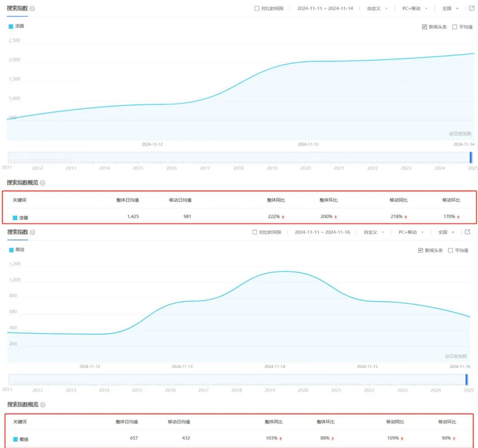Open help icon beside bottom 搜索指数 title
The width and height of the screenshot is (478, 448).
pos(32,232)
